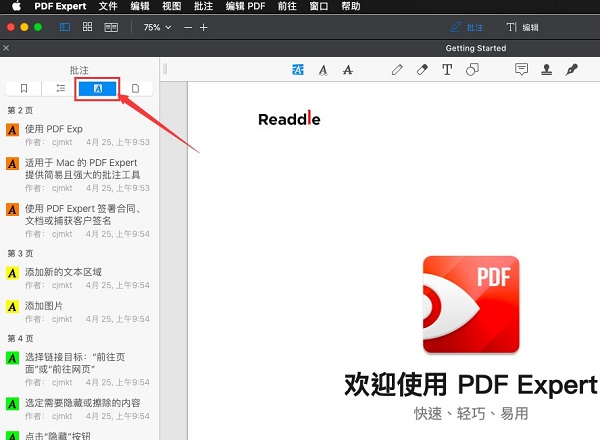Open the 帮助 menu
Viewport: 600px width, 440px height.
tap(351, 6)
